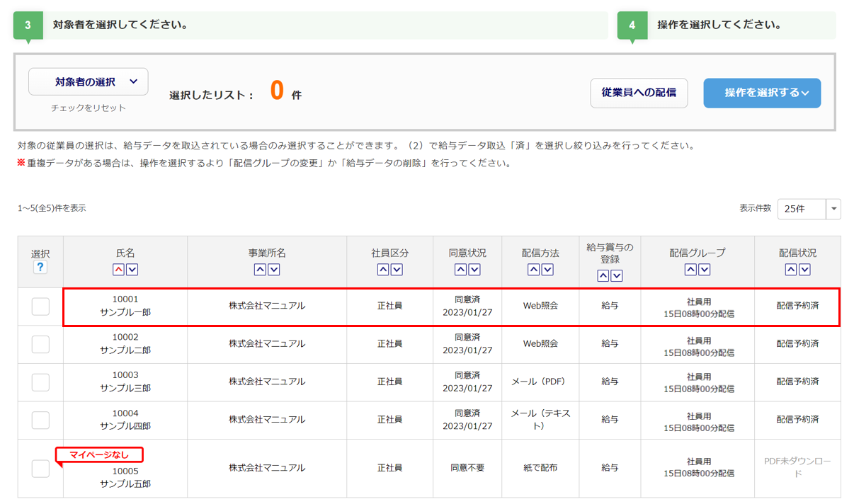This screenshot has width=854, height=504.
Task: Expand the 操作を選択する menu
Action: pos(762,93)
